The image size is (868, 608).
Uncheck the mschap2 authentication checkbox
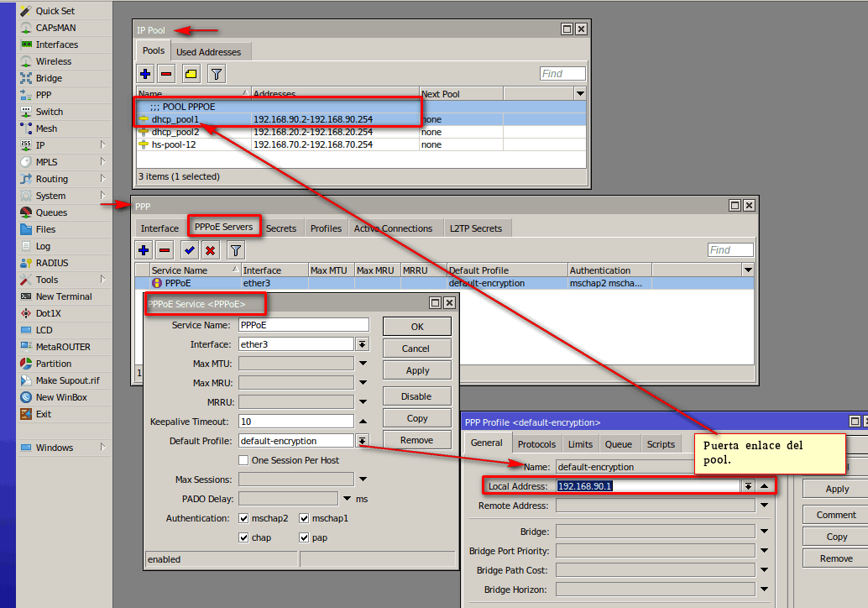click(x=243, y=518)
